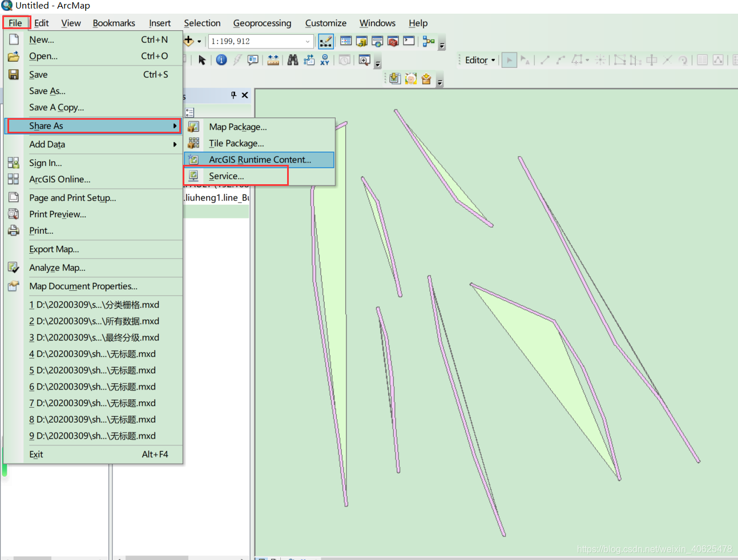Choose Map Package... from submenu

(259, 127)
